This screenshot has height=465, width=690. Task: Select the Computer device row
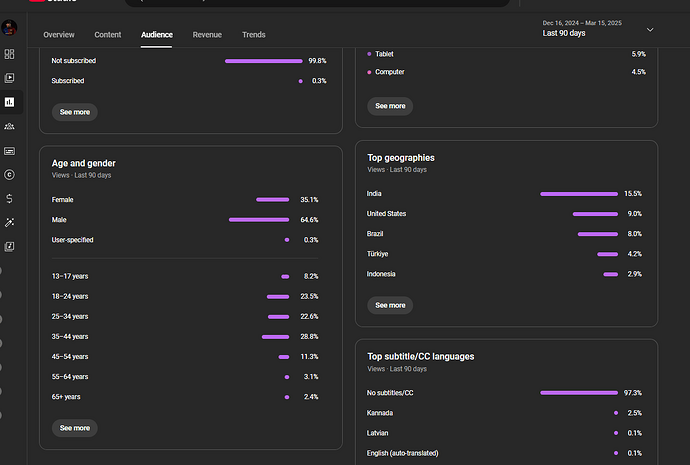(x=506, y=72)
